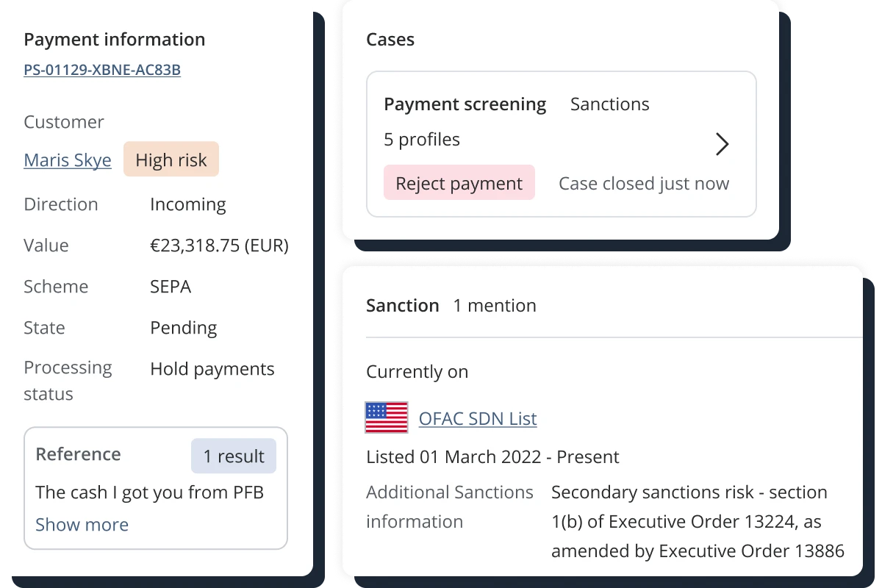Click the €23,318.75 (EUR) value
Image resolution: width=882 pixels, height=588 pixels.
click(220, 245)
